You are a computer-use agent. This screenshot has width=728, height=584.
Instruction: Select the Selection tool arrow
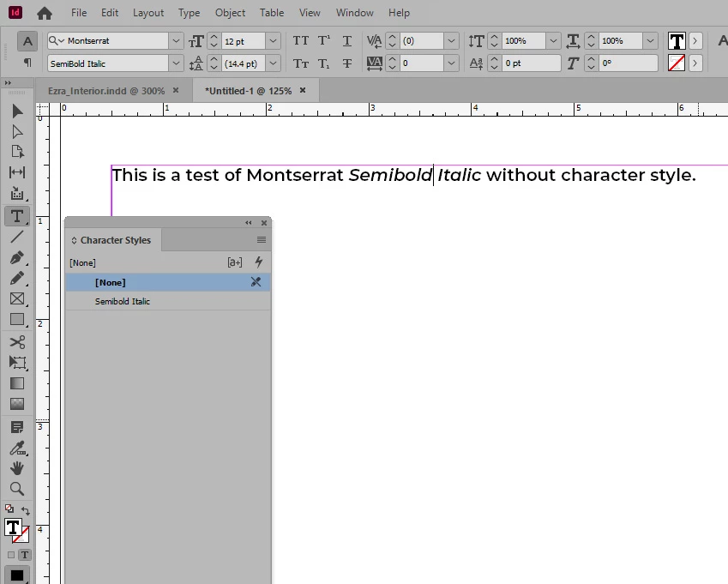click(x=17, y=111)
